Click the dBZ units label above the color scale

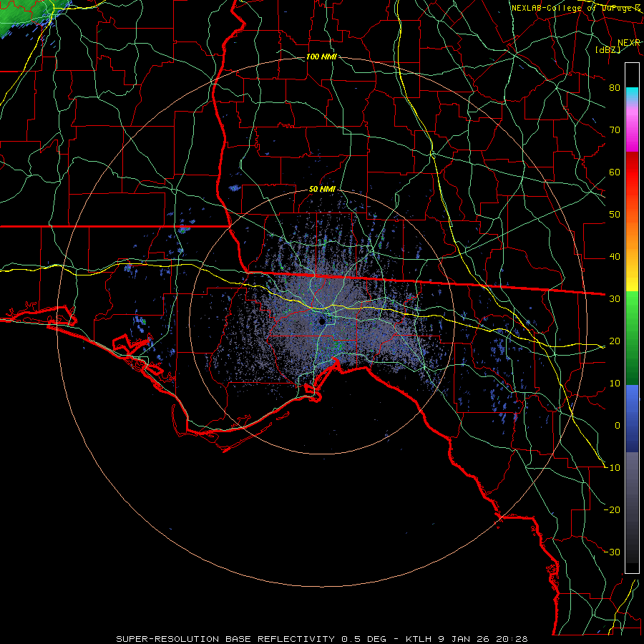(x=608, y=49)
